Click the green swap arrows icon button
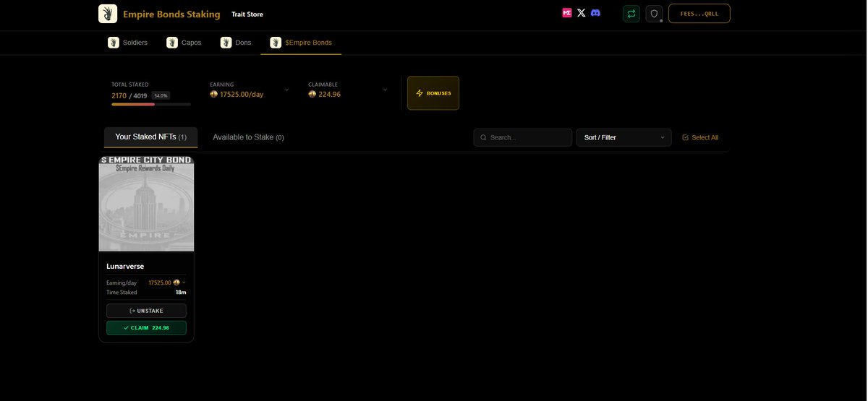 (631, 14)
